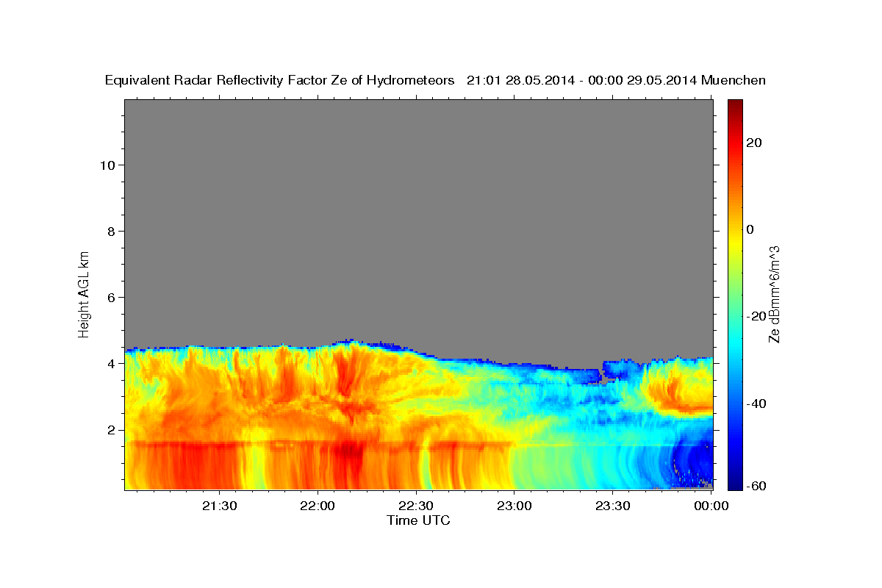The width and height of the screenshot is (882, 588).
Task: Click the dark blue bottom of colorbar
Action: (735, 481)
